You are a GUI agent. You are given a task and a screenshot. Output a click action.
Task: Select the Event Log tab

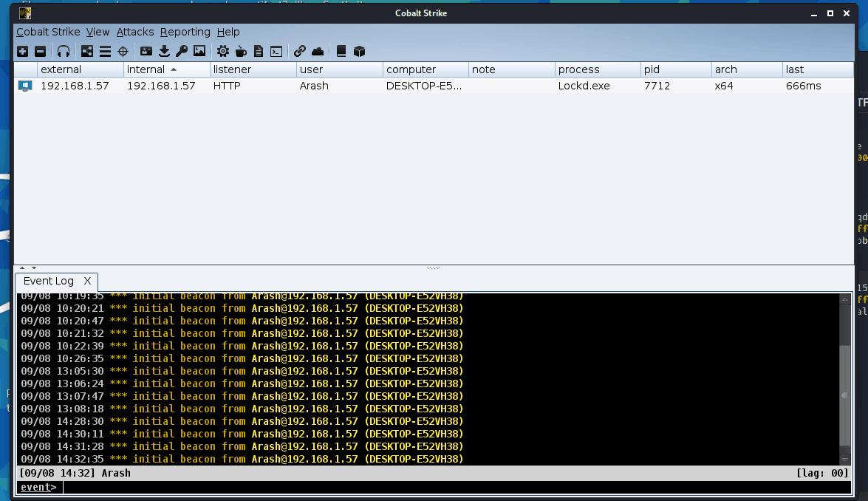tap(49, 282)
